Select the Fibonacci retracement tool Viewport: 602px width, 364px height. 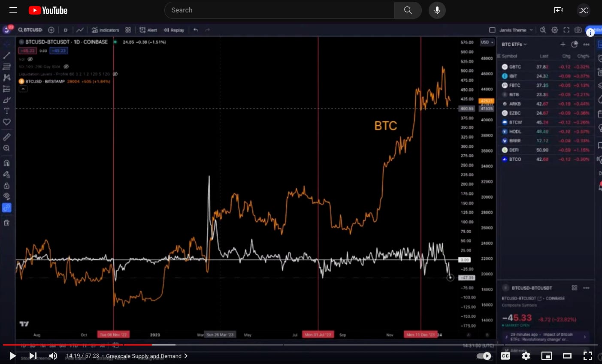7,66
